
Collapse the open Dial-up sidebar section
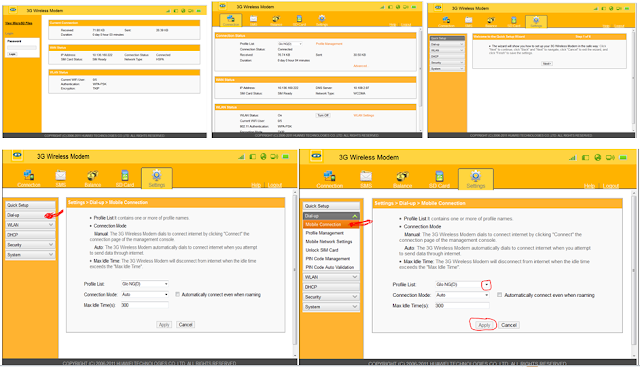[x=331, y=216]
